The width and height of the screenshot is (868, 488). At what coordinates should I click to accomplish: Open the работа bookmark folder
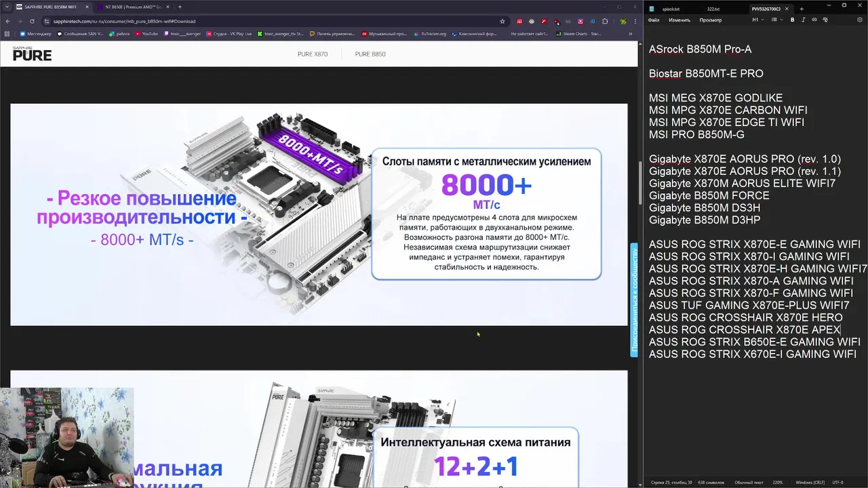pos(119,34)
